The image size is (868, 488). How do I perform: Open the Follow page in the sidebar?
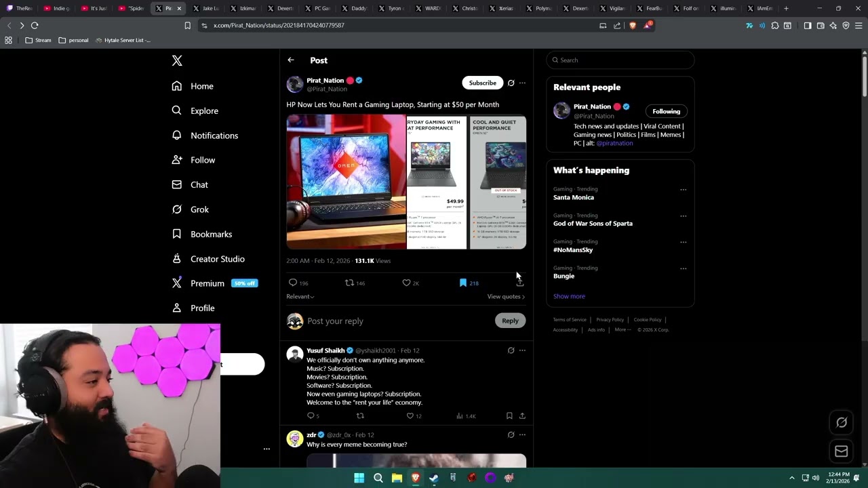tap(193, 160)
